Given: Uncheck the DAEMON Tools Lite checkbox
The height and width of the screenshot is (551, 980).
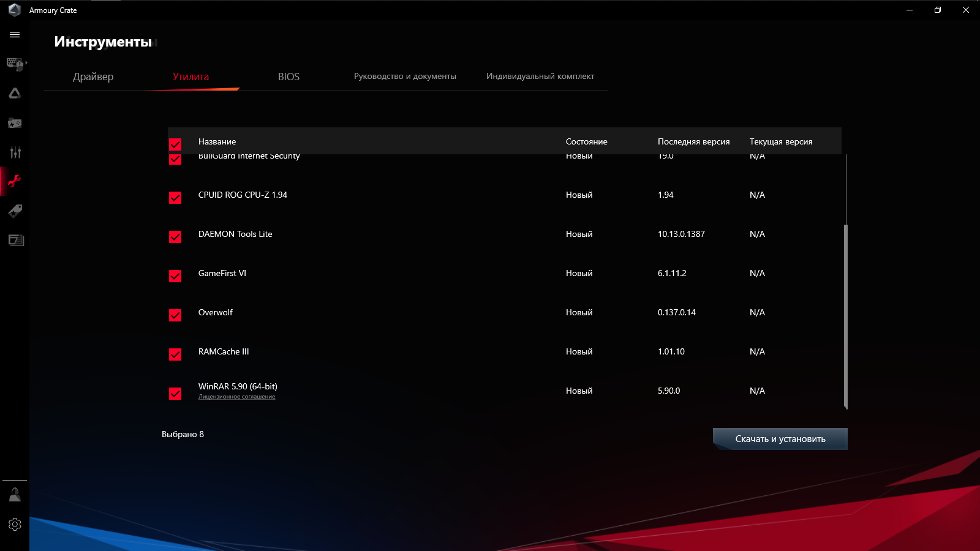Looking at the screenshot, I should (175, 237).
